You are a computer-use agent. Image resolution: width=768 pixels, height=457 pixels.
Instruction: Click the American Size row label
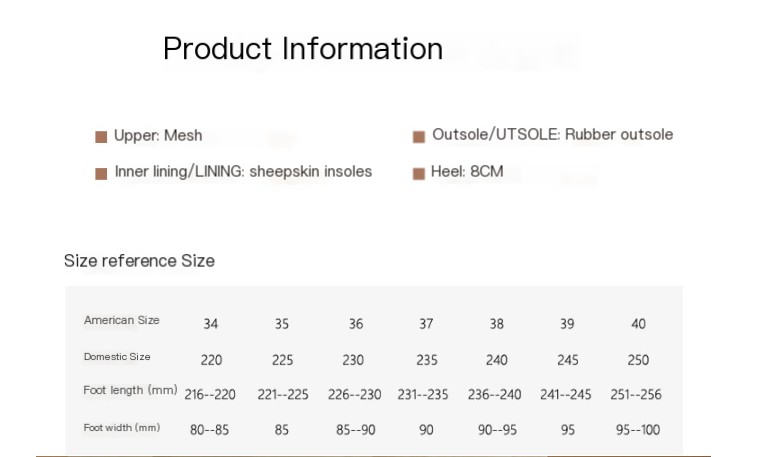click(x=121, y=320)
